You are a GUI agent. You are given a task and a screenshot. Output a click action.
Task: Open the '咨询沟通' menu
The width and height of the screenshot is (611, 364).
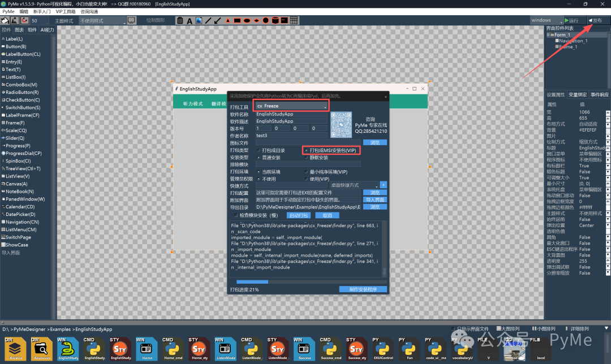coord(89,12)
